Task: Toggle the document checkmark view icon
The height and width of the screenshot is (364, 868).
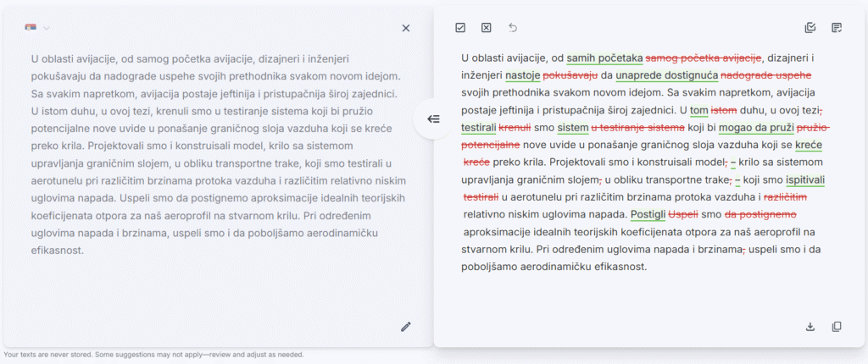Action: tap(810, 28)
